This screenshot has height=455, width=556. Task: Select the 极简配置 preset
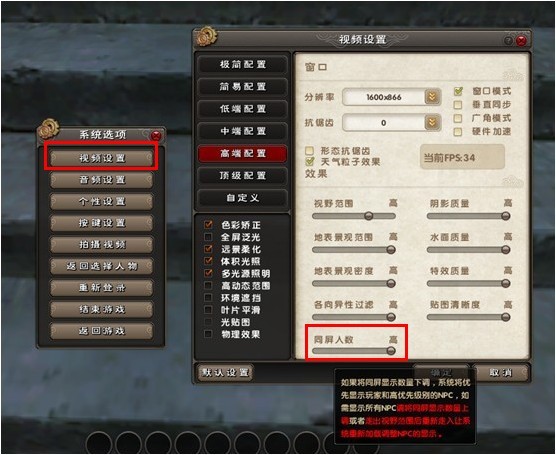(x=243, y=64)
